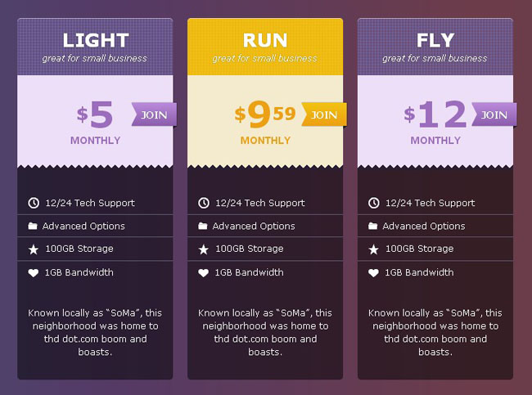Screen dimensions: 532x395
Task: Click the folder icon in FLY plan
Action: (x=373, y=226)
